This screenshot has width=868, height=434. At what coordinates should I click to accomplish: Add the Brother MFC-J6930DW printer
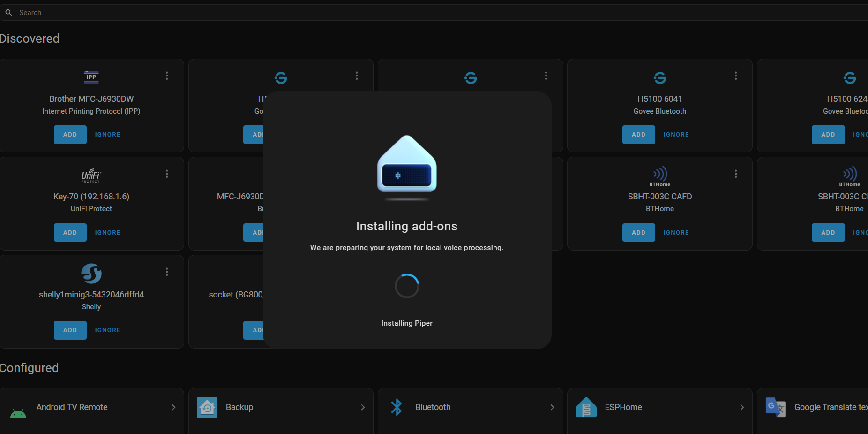(x=70, y=135)
